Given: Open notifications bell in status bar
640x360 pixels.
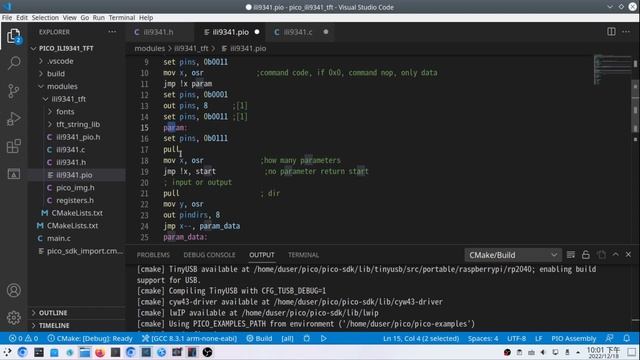Looking at the screenshot, I should pos(627,338).
